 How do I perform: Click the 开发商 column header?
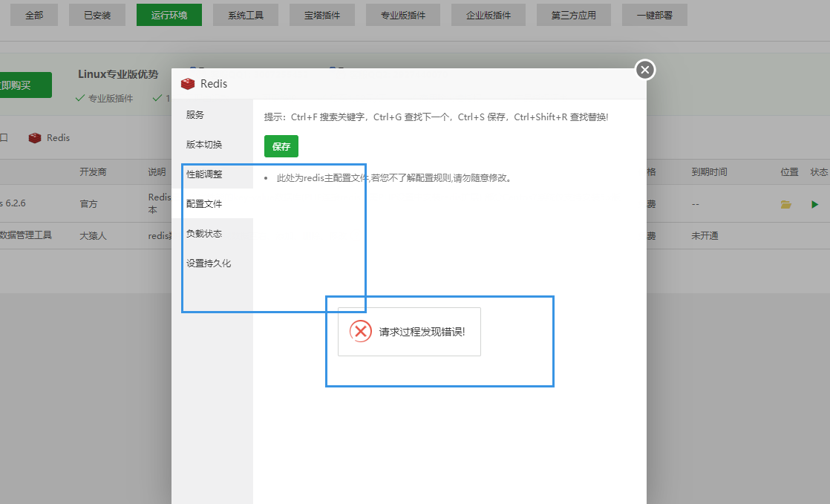93,172
